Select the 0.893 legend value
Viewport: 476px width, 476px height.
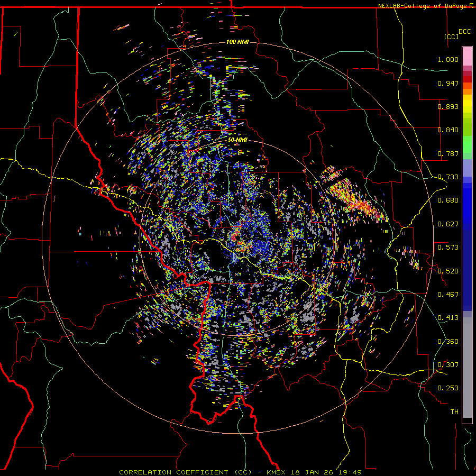click(x=448, y=106)
